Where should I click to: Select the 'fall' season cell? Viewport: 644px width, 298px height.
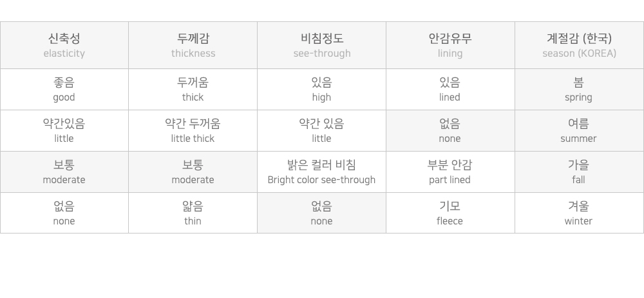click(579, 172)
